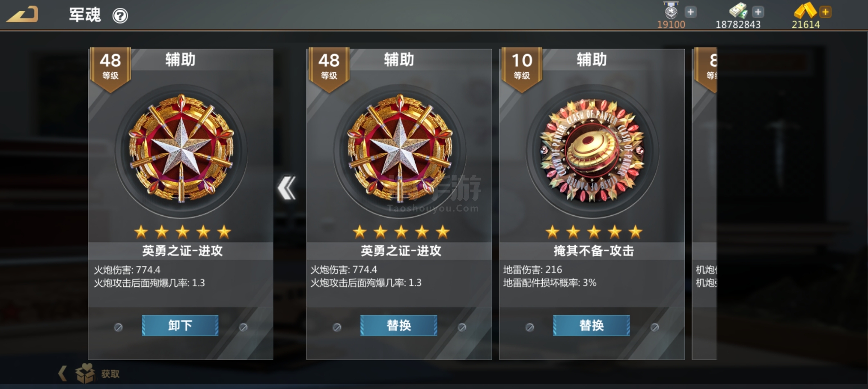Screen dimensions: 868x389
Task: Expand the bottom bar with the left chevron
Action: [x=62, y=374]
